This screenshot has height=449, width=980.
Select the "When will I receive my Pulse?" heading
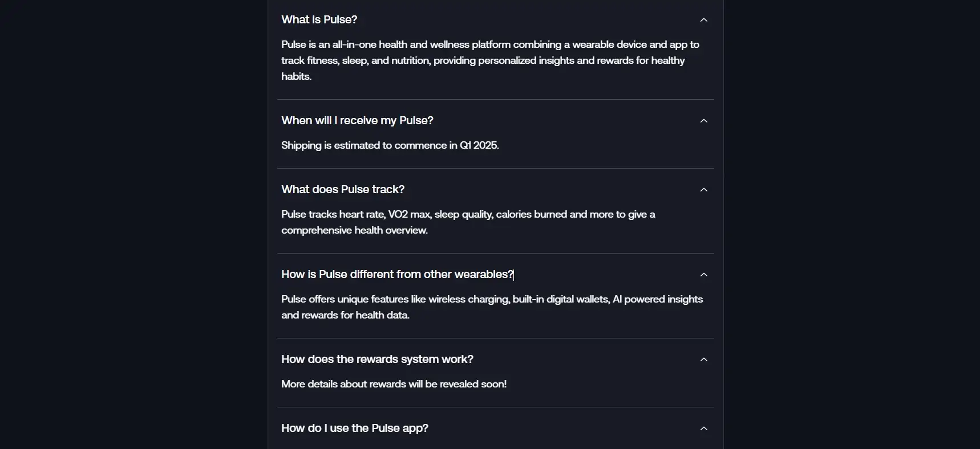point(357,120)
